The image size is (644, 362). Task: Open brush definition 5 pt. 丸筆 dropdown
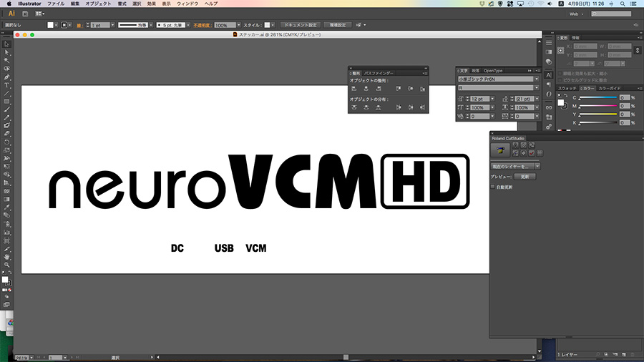[188, 25]
